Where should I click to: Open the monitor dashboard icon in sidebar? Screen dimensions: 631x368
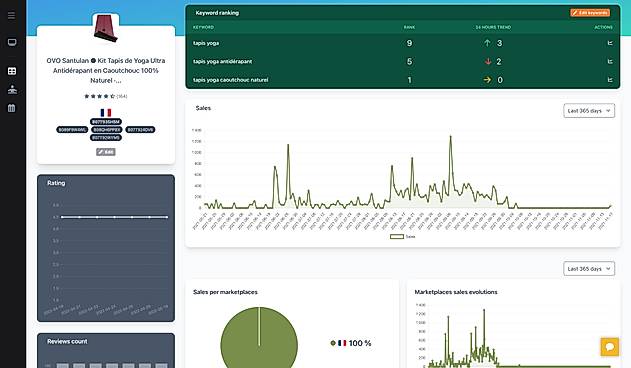pos(12,42)
